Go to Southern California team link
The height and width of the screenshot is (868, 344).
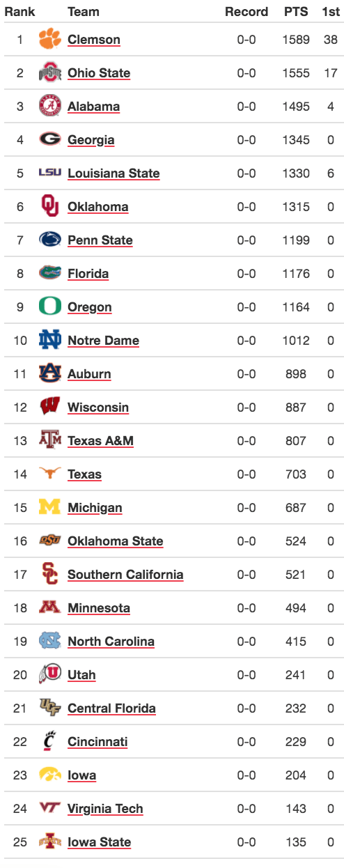125,575
